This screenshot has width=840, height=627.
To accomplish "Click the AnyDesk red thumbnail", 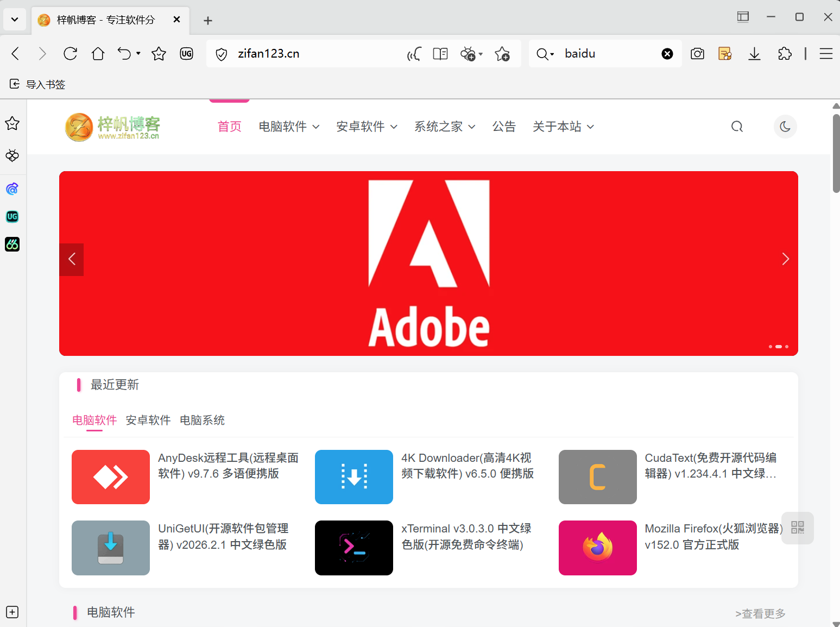I will click(111, 477).
